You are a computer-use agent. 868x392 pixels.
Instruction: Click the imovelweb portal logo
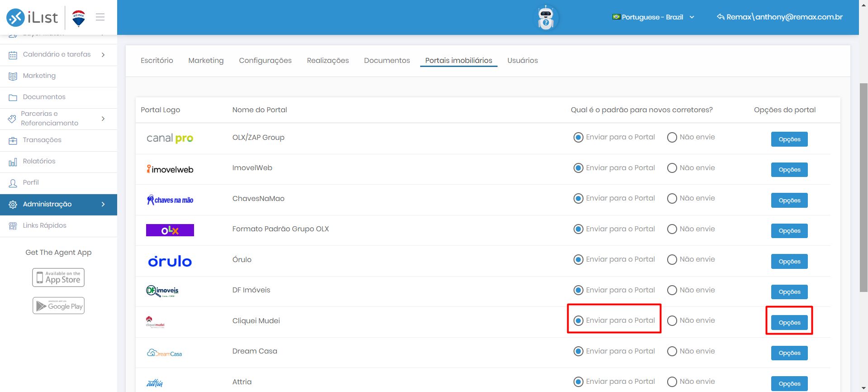coord(170,169)
